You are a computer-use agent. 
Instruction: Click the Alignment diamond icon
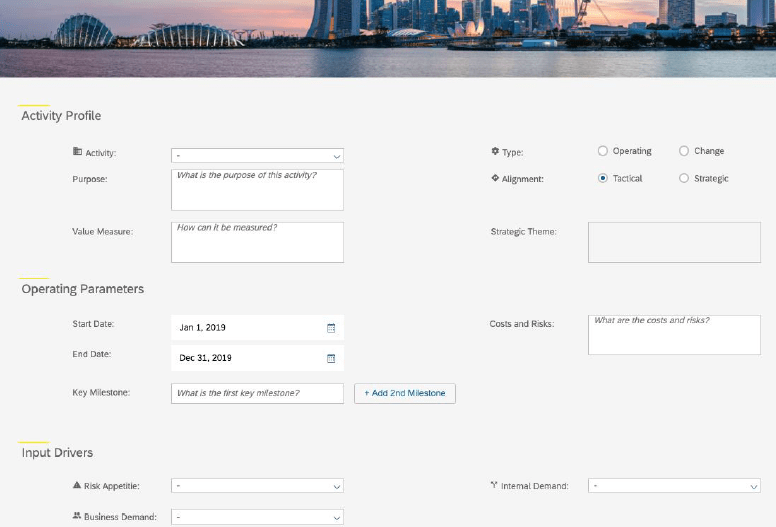click(x=495, y=179)
